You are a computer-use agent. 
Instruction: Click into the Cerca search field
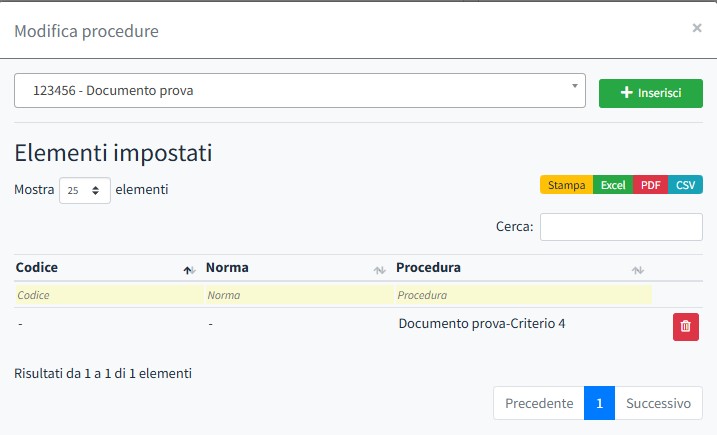coord(621,227)
